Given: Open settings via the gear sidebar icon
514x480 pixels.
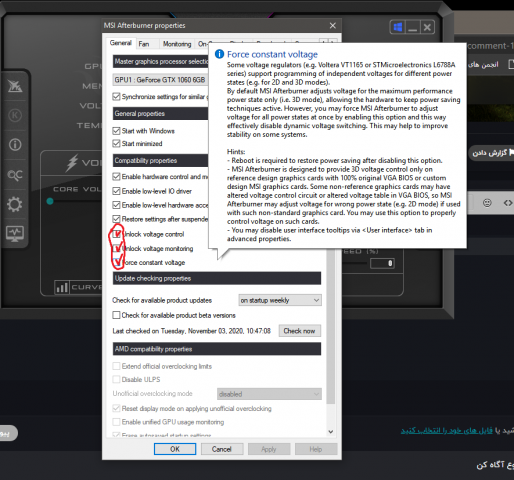Looking at the screenshot, I should (x=15, y=204).
